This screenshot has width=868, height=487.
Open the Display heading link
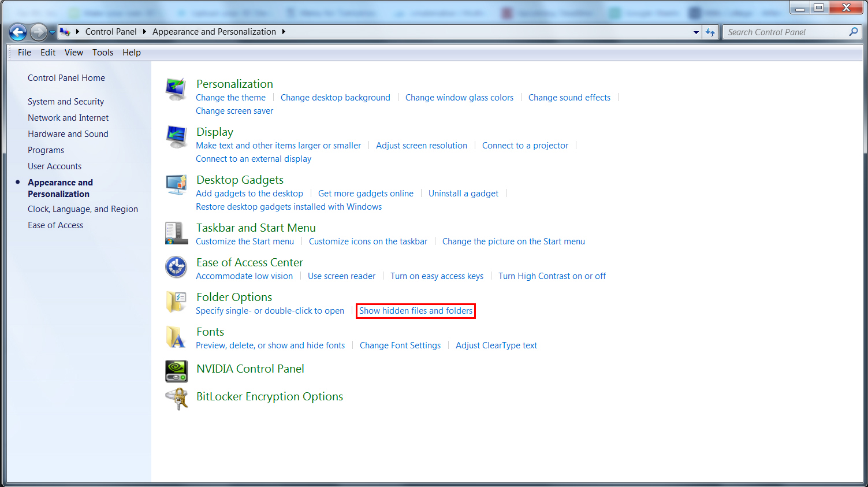(215, 132)
